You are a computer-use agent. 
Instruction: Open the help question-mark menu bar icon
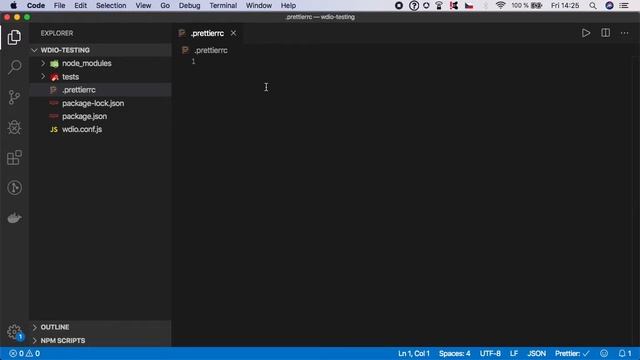414,6
